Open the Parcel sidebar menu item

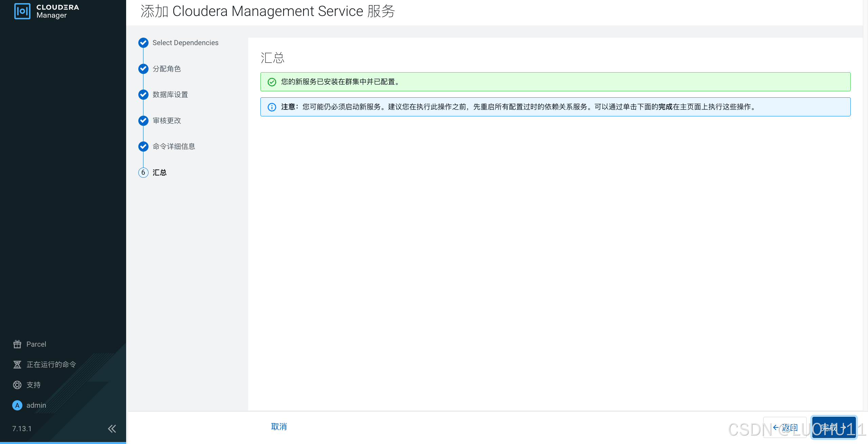(36, 344)
